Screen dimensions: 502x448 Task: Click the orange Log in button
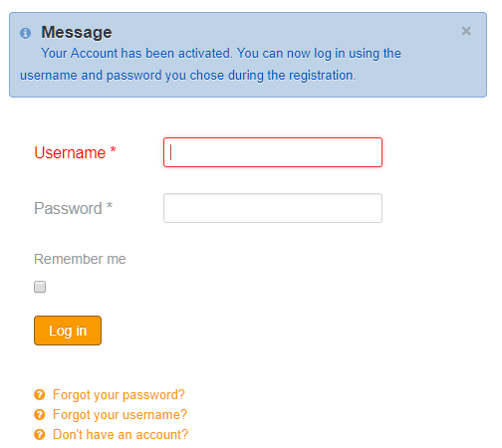coord(68,331)
